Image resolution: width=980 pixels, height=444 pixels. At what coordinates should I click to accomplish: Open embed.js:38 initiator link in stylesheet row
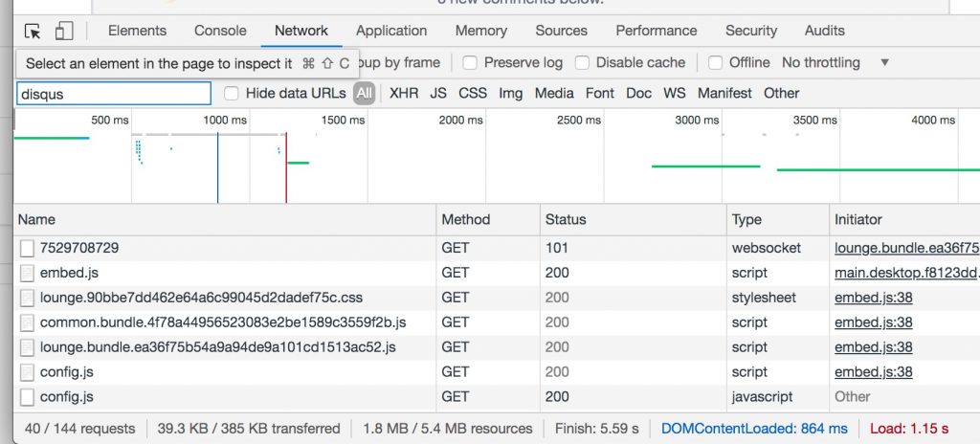[x=873, y=298]
